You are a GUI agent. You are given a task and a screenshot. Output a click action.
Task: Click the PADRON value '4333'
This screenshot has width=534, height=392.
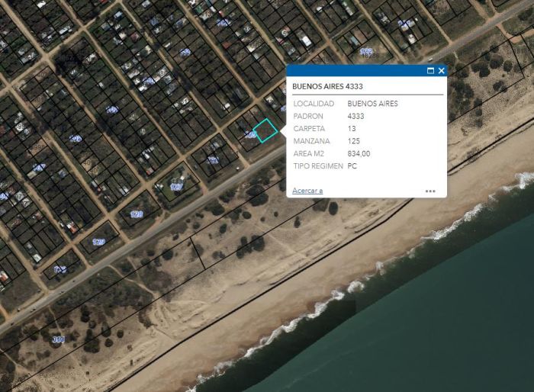click(356, 116)
